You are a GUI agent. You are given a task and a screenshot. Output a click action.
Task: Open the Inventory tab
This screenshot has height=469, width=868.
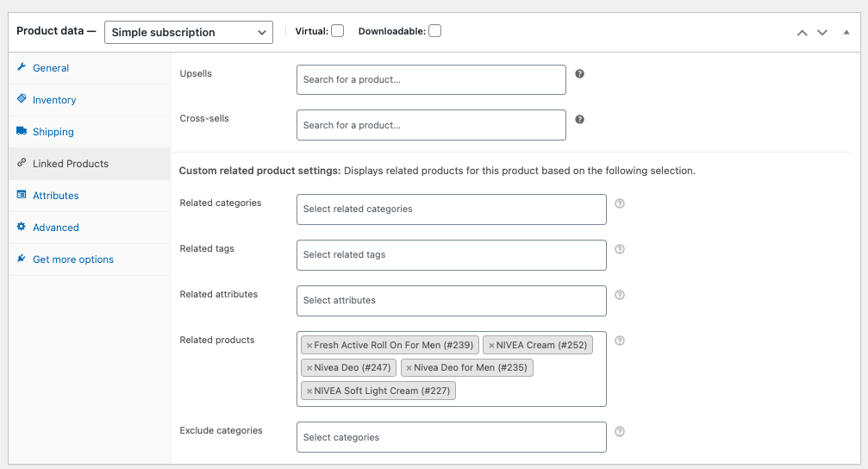pos(54,100)
